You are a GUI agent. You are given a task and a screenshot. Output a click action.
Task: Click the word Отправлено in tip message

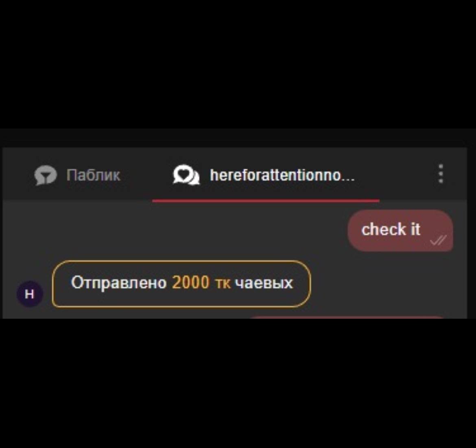(119, 283)
